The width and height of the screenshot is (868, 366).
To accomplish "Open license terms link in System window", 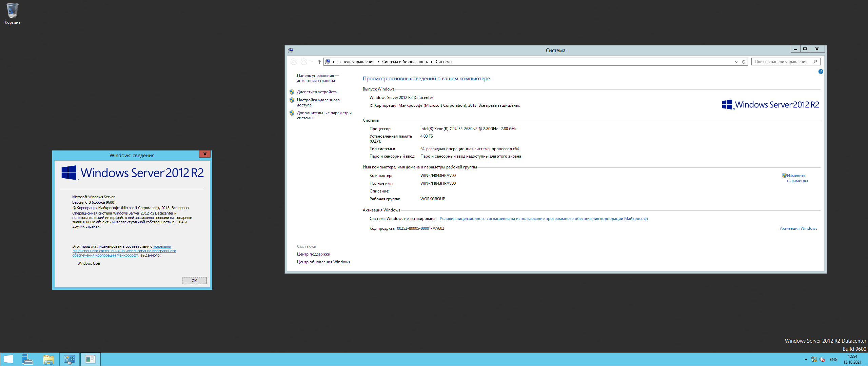I will [x=544, y=219].
